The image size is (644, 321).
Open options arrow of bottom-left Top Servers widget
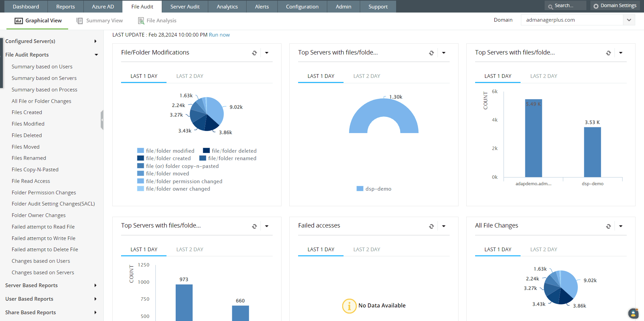tap(267, 226)
